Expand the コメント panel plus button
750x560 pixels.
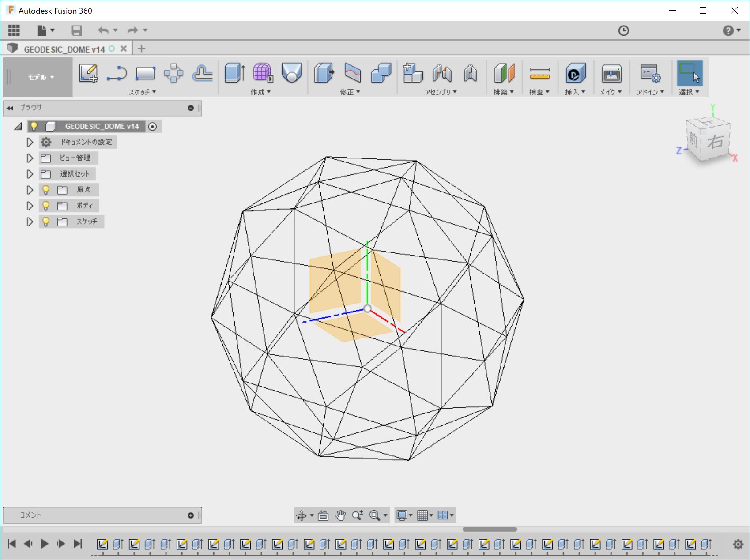pyautogui.click(x=191, y=515)
